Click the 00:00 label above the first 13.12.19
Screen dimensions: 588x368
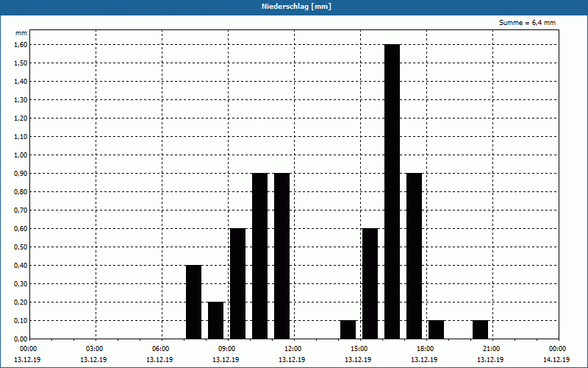(x=29, y=349)
